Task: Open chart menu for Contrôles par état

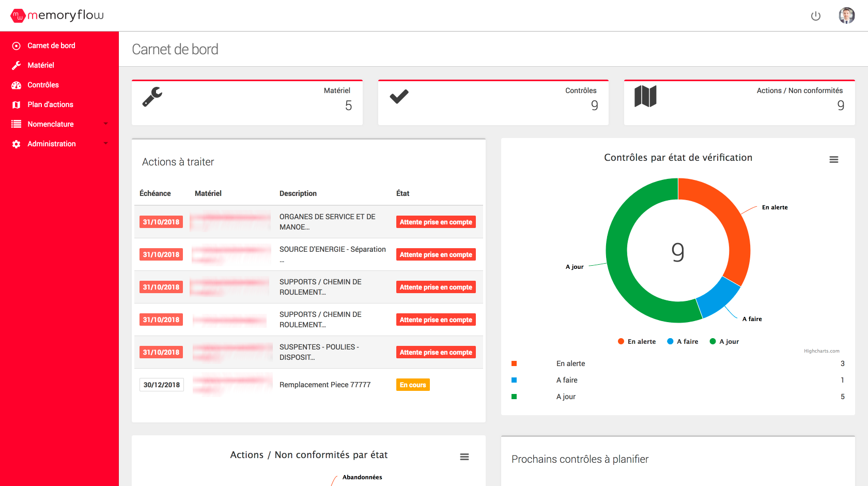Action: tap(833, 160)
